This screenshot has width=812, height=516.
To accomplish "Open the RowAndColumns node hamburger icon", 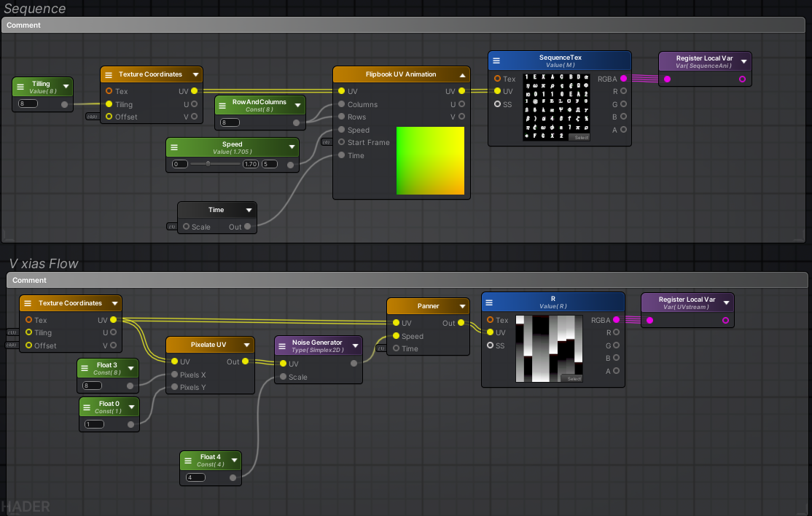I will pos(222,106).
